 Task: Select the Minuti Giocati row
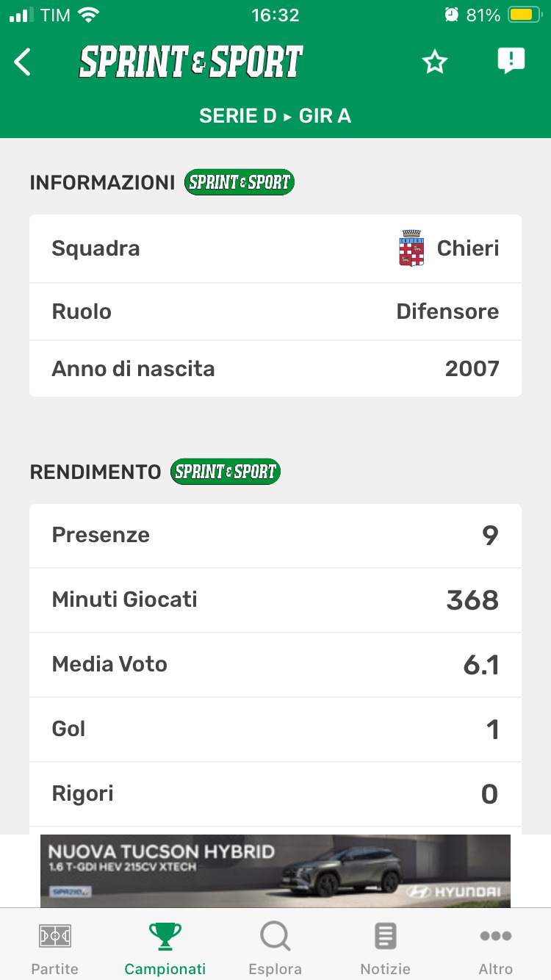(275, 600)
